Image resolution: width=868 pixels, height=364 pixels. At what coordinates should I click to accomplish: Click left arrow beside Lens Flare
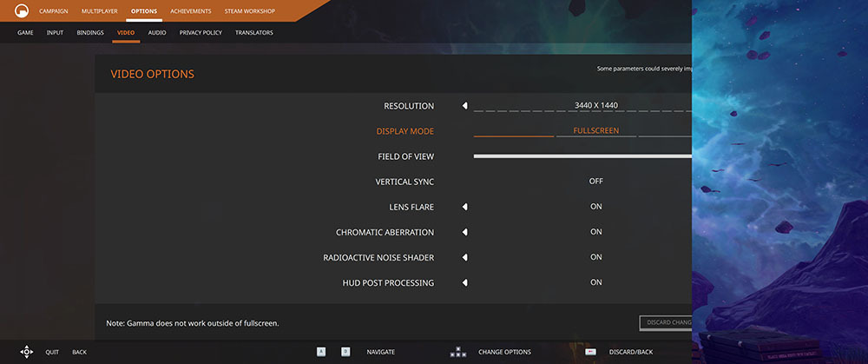coord(465,207)
